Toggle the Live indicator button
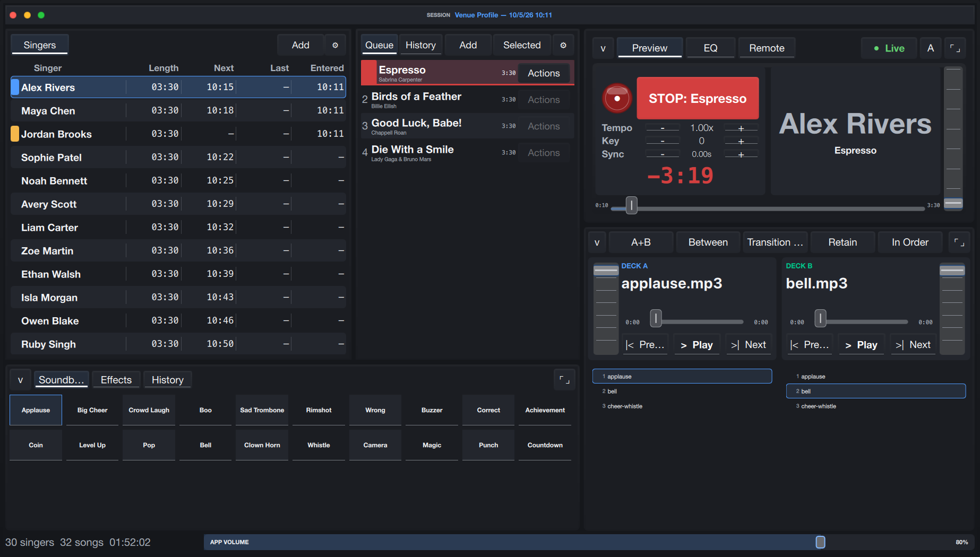Screen dimensions: 980x557 click(889, 48)
